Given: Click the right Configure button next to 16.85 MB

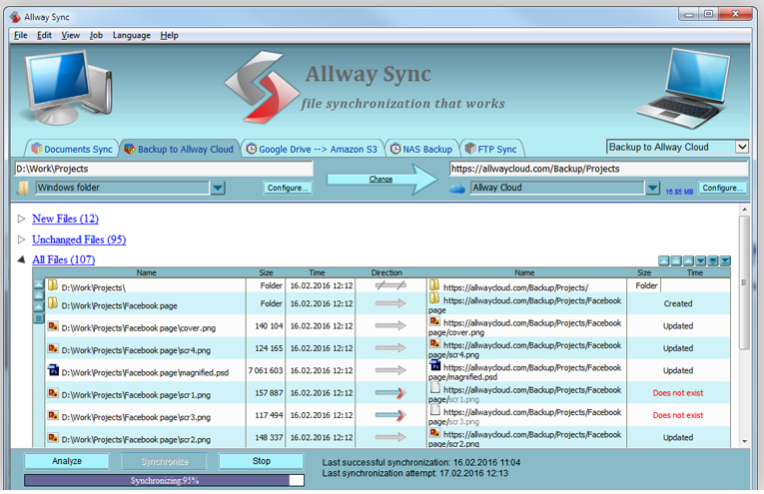Looking at the screenshot, I should (x=722, y=188).
